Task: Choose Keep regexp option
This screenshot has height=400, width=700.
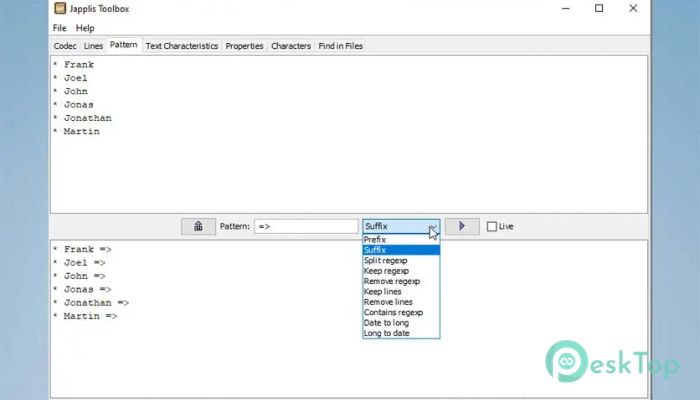Action: 401,271
